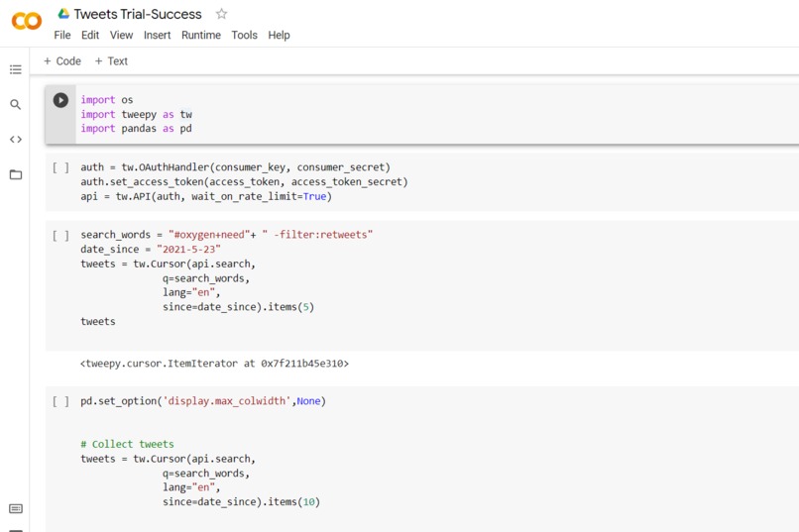
Task: Run the pd.set_option cell bracket
Action: click(60, 401)
